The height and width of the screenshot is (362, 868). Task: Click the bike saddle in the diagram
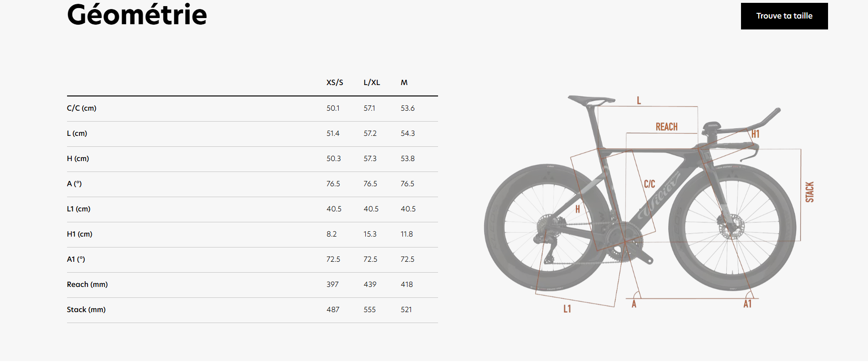[590, 100]
